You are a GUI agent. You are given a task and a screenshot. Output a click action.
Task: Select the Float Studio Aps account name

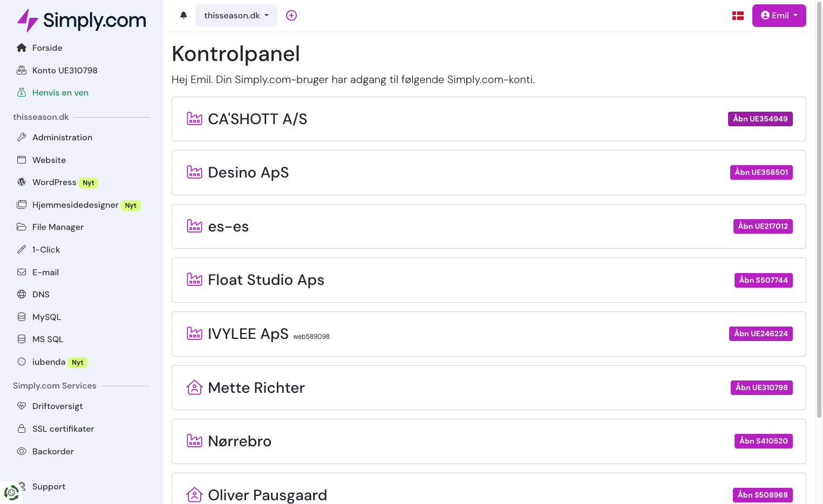[266, 280]
